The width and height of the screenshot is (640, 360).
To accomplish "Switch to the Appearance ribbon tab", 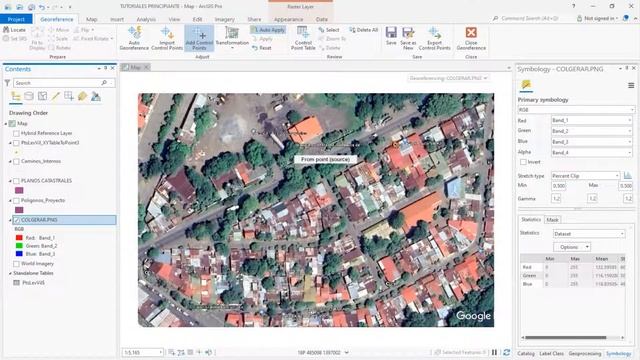I will point(288,19).
